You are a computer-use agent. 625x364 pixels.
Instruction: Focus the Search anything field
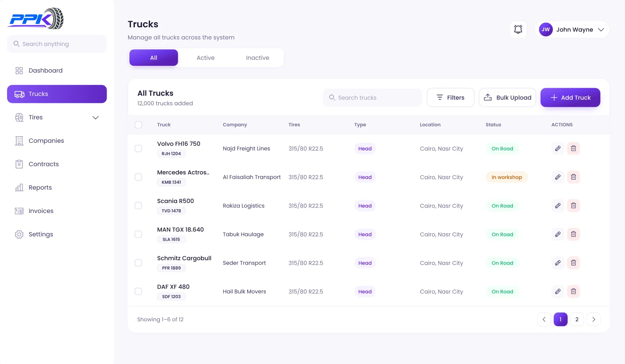(57, 44)
